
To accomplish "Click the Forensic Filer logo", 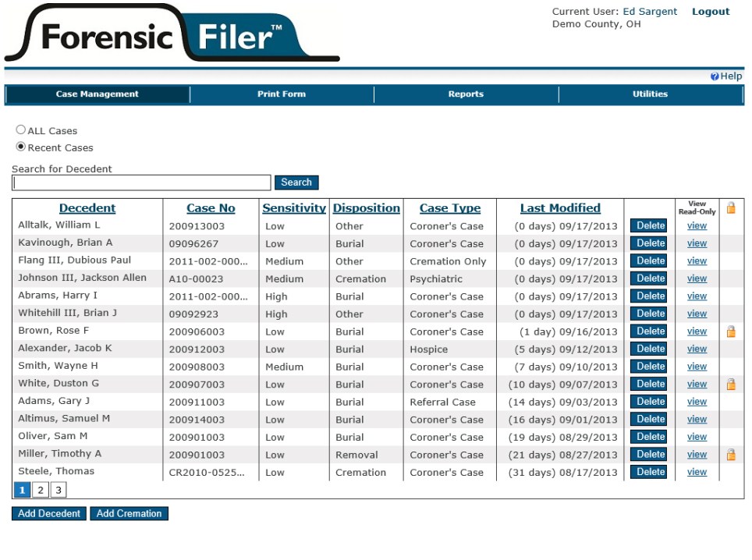I will (x=172, y=34).
